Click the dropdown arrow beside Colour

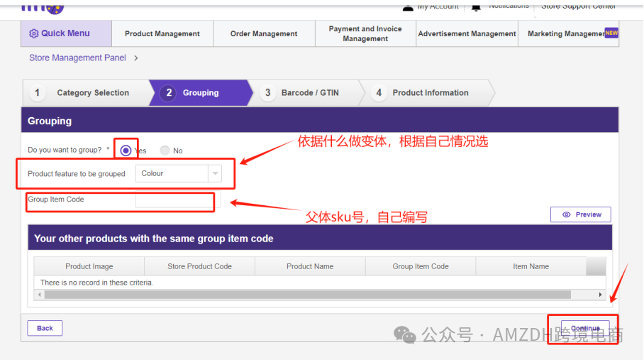215,173
